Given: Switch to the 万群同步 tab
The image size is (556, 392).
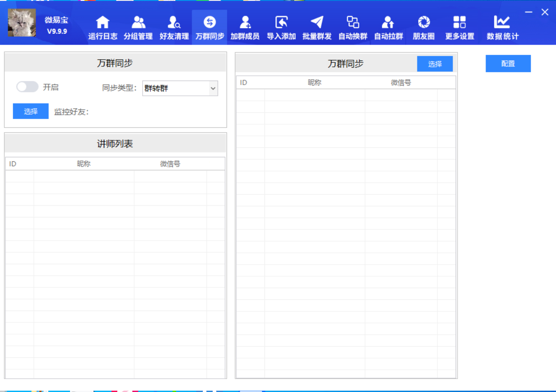Looking at the screenshot, I should pos(210,28).
